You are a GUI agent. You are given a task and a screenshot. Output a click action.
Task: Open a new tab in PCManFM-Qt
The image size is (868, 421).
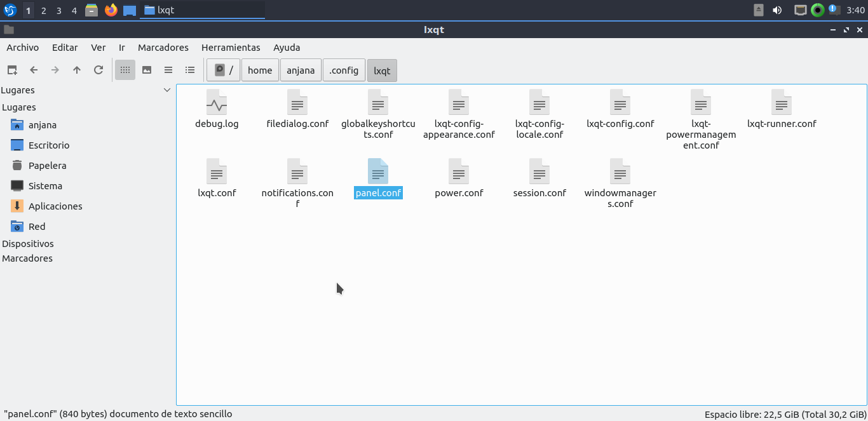point(11,70)
